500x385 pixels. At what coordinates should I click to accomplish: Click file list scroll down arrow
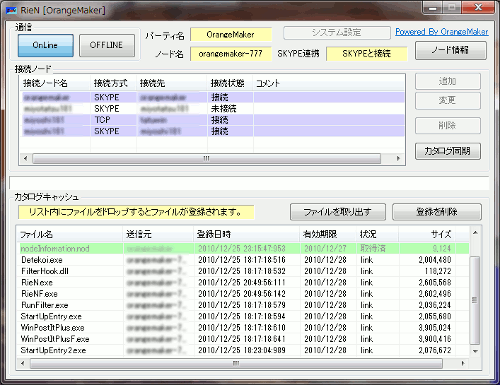coord(475,351)
